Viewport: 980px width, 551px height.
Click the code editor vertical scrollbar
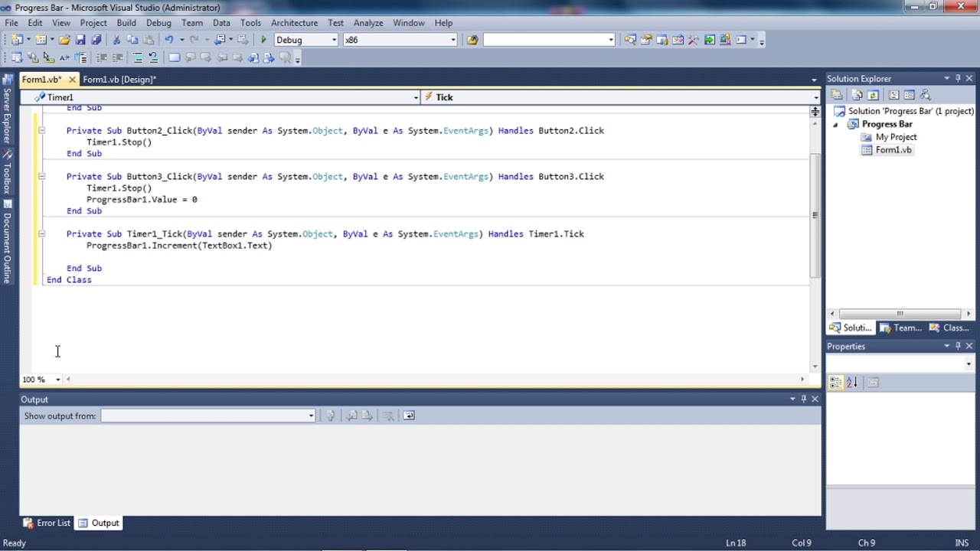[815, 216]
